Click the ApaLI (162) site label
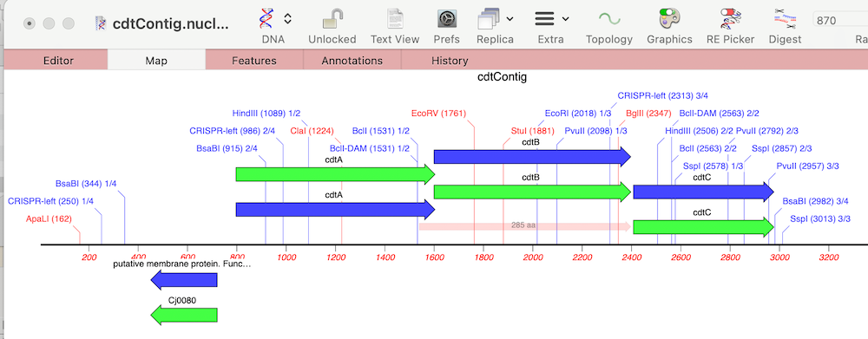 (49, 219)
